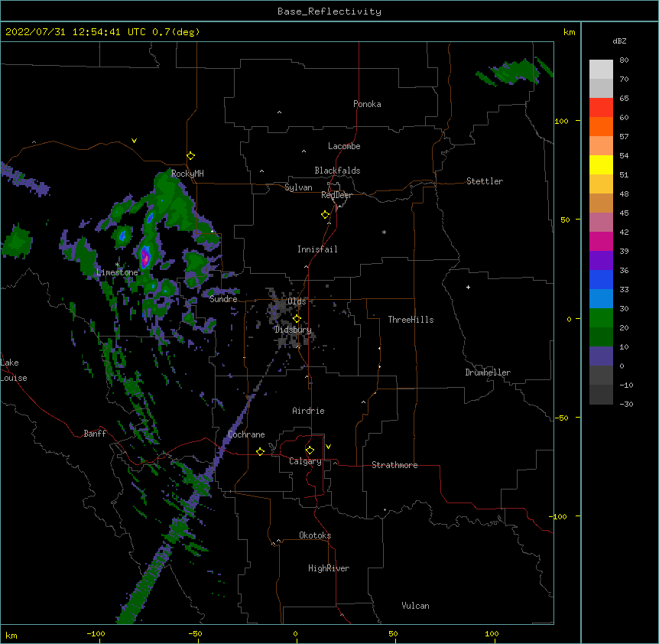Image resolution: width=659 pixels, height=644 pixels.
Task: Click the yellow V marker northwest of RockyMH
Action: coord(134,141)
